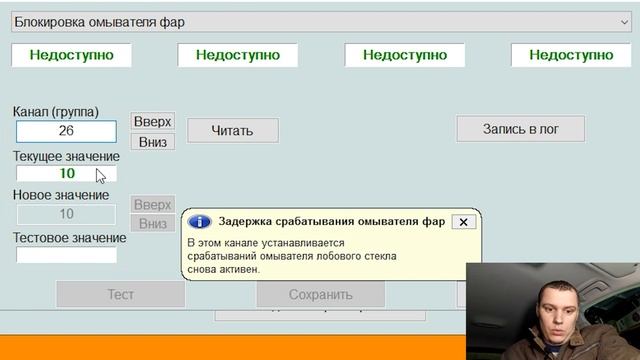This screenshot has width=640, height=360.
Task: Click the greyed Вверх next to new value
Action: point(153,204)
